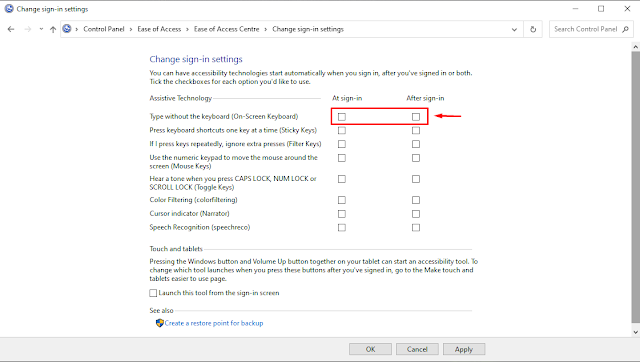Screen dimensions: 640x362
Task: Maximize the Change sign-in settings window
Action: (x=601, y=9)
